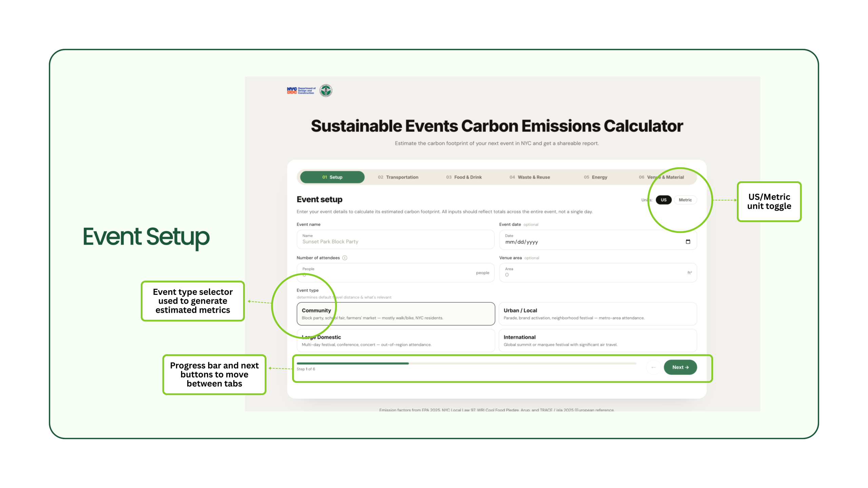Click the back arrow beside Next
This screenshot has width=868, height=488.
point(653,367)
